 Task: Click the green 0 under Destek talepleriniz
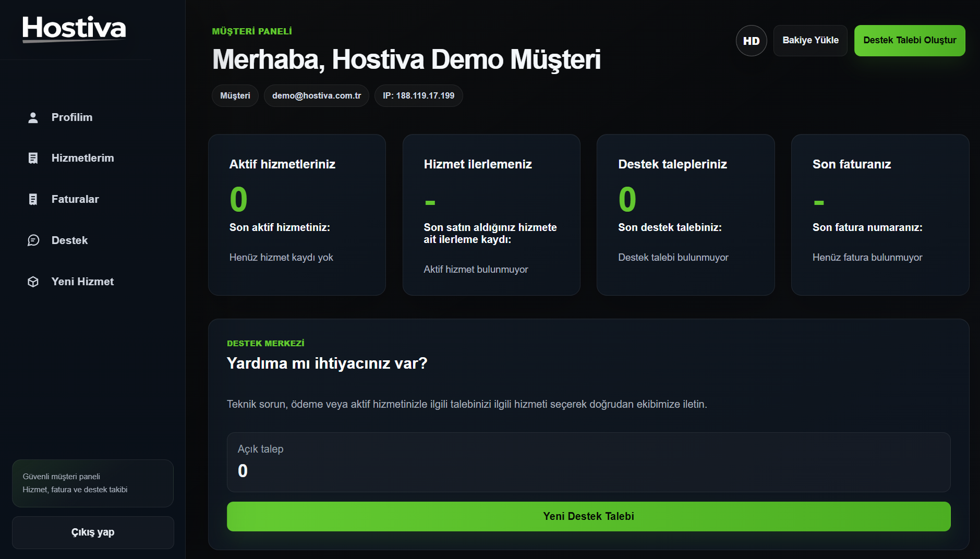pyautogui.click(x=627, y=200)
